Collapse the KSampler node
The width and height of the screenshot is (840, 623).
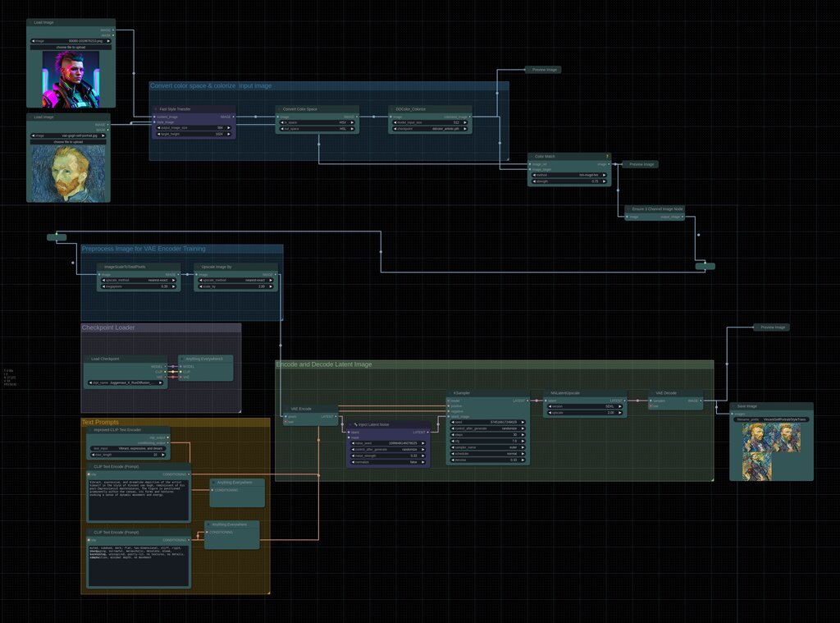[450, 393]
